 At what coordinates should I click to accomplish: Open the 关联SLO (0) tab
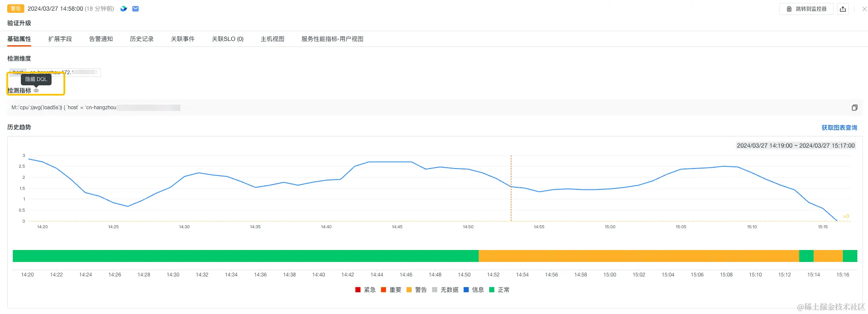click(228, 39)
